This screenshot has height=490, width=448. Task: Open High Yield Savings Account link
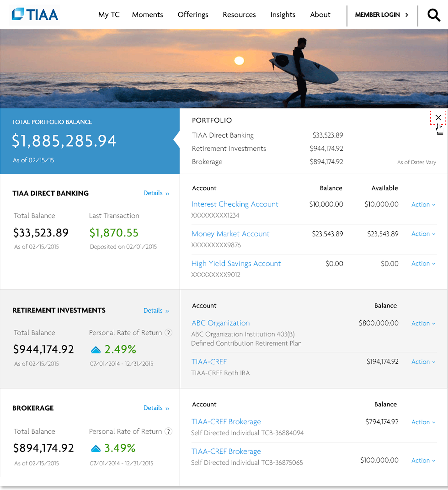(236, 263)
